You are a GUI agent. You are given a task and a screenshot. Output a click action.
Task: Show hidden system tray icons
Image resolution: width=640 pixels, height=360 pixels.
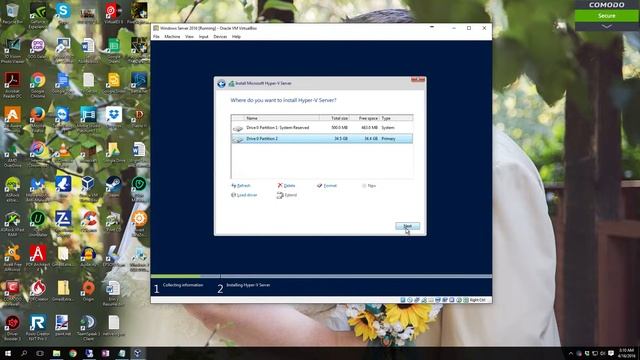tap(571, 353)
